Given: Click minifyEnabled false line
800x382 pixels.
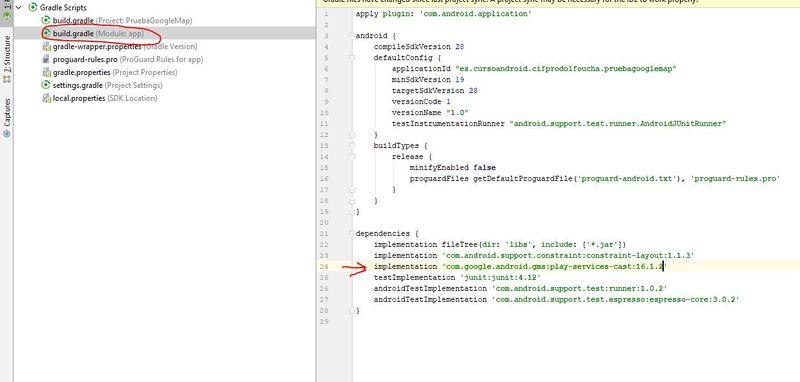Looking at the screenshot, I should [x=453, y=167].
